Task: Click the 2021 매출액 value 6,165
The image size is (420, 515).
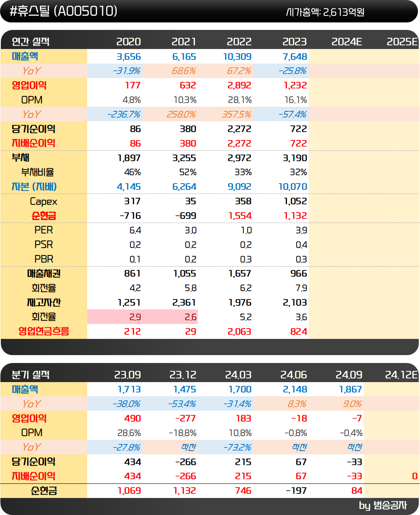Action: point(184,56)
